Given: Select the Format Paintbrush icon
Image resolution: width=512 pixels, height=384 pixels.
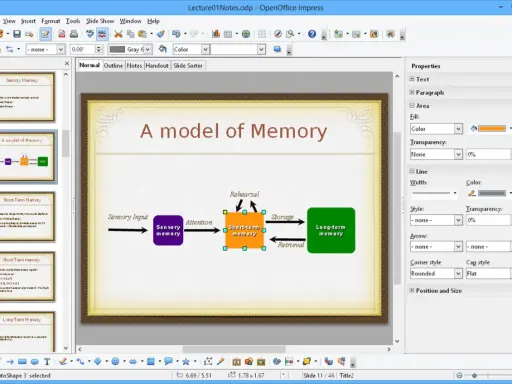Looking at the screenshot, I should tap(161, 34).
